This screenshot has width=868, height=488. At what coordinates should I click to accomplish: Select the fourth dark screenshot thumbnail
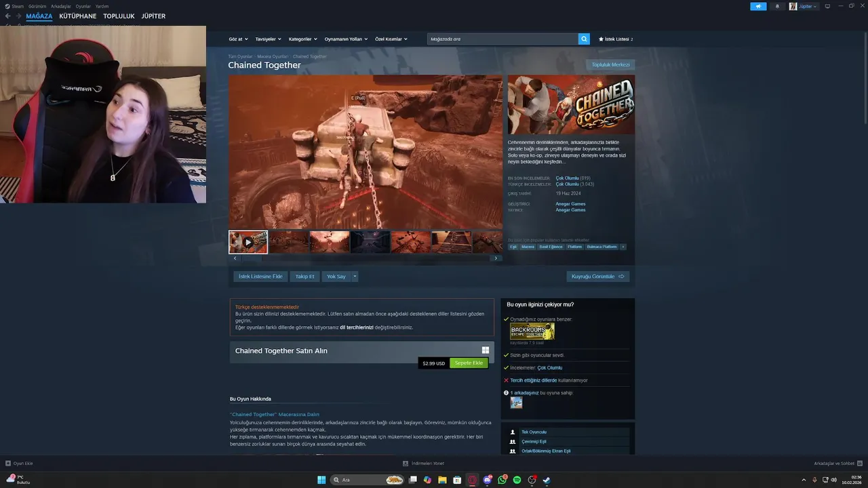point(370,242)
